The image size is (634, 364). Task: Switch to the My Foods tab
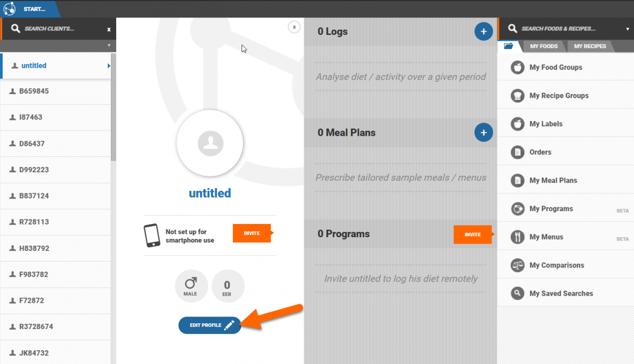[x=544, y=46]
